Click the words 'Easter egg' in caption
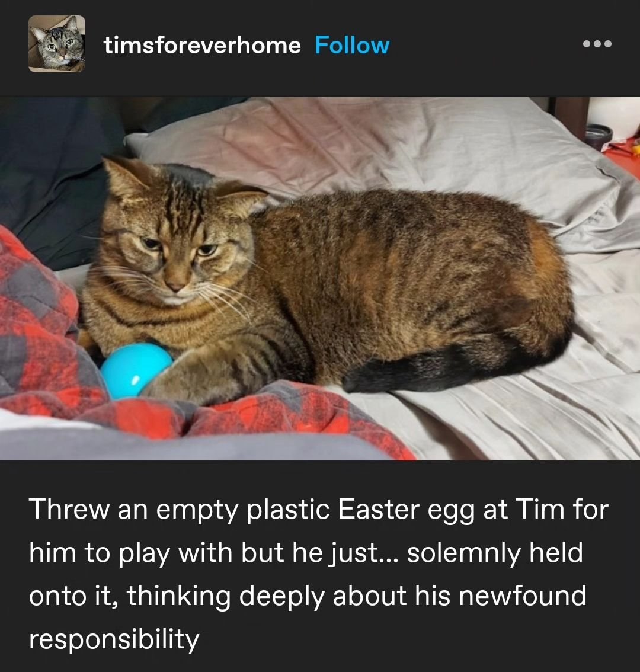 click(406, 510)
